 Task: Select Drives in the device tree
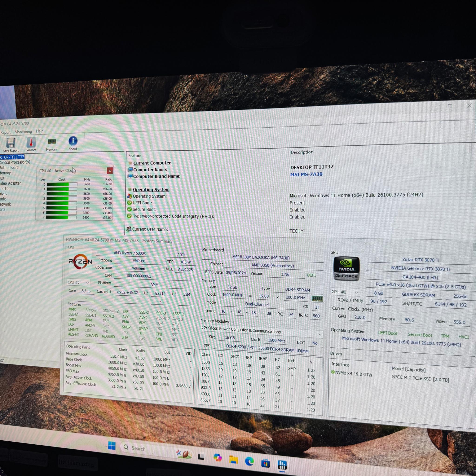[3, 194]
